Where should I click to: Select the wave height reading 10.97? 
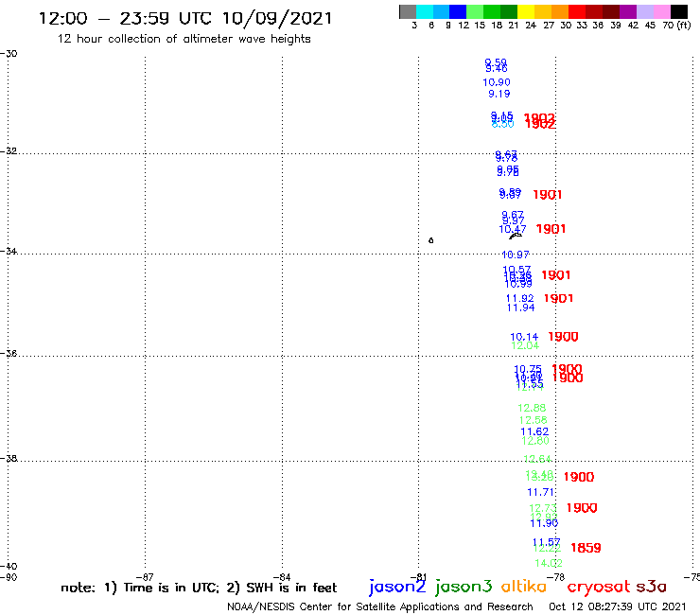[x=516, y=255]
